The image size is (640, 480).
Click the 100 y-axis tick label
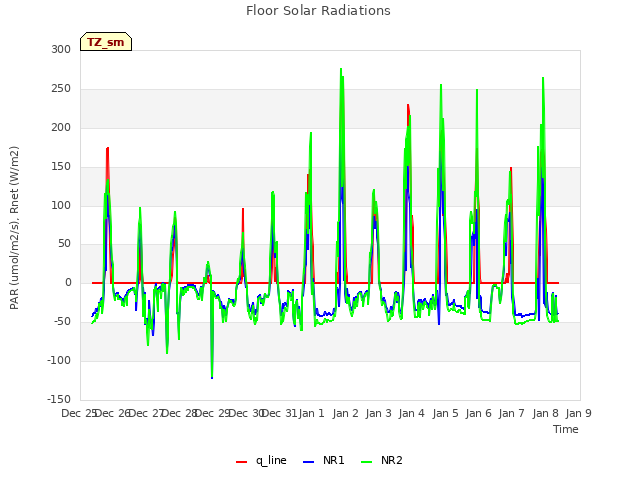point(61,205)
